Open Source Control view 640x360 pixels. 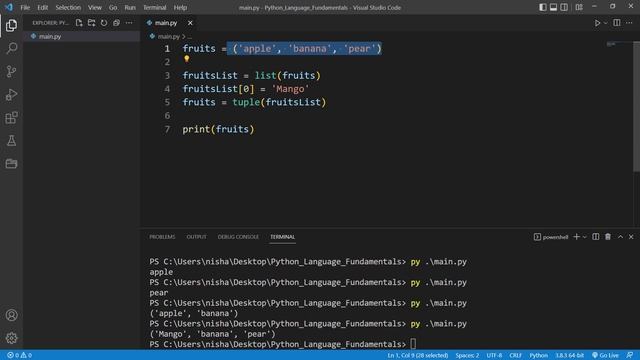point(11,71)
